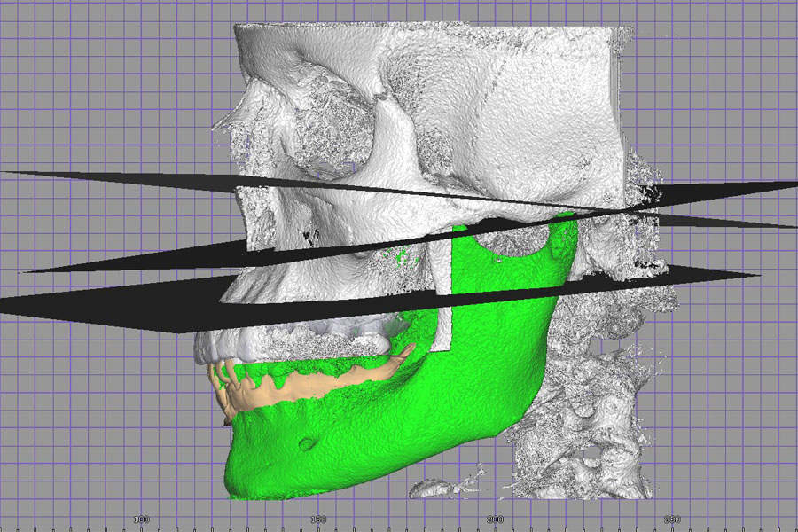Click the 250 mark on the ruler

coord(673,519)
